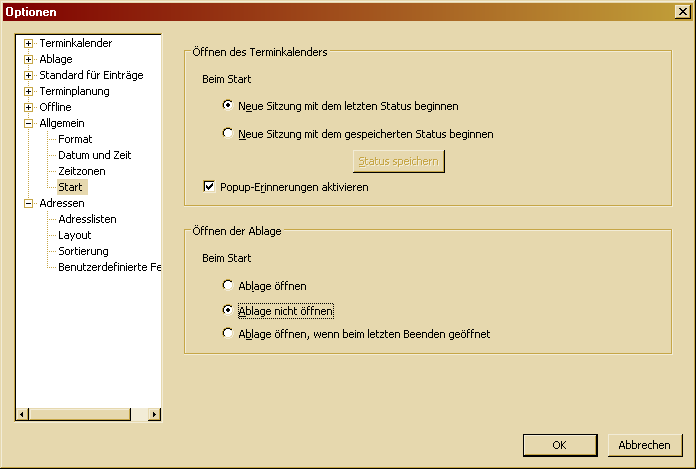696x469 pixels.
Task: Expand the Terminkalender tree node
Action: [x=29, y=43]
